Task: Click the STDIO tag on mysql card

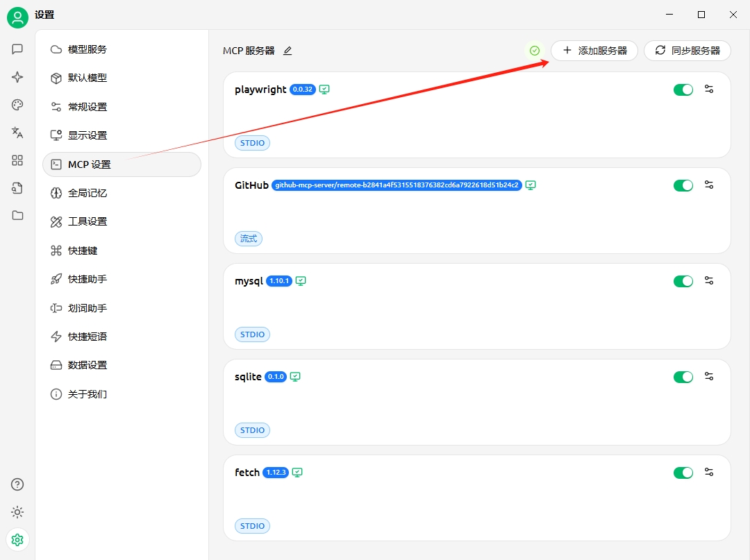Action: point(252,334)
